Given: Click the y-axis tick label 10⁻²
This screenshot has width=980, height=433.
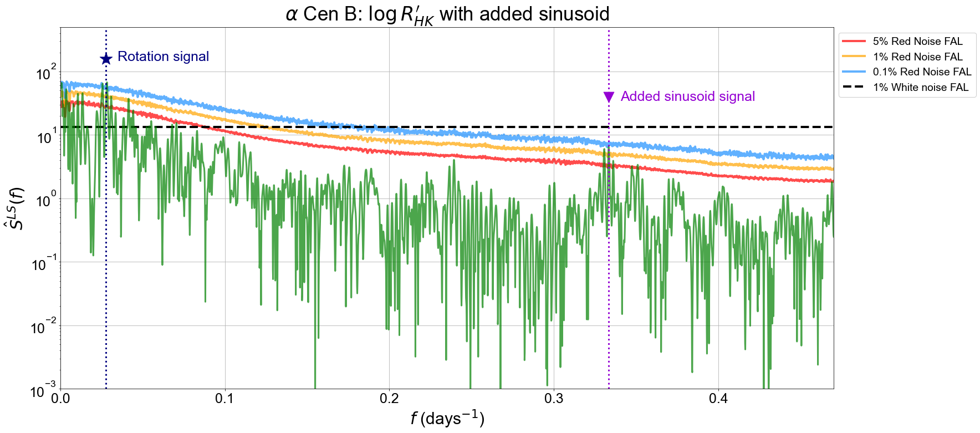Looking at the screenshot, I should pos(44,326).
